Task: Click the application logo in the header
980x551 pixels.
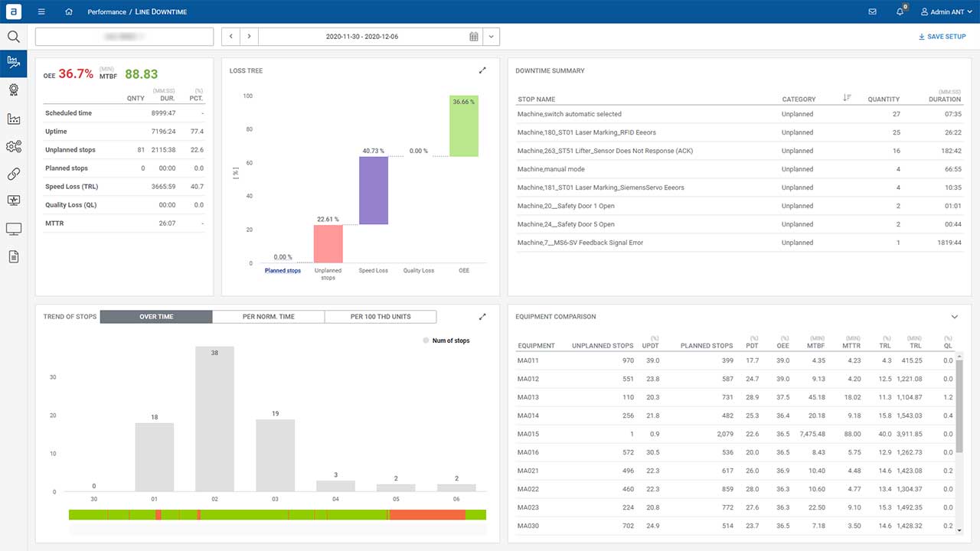Action: [x=14, y=11]
